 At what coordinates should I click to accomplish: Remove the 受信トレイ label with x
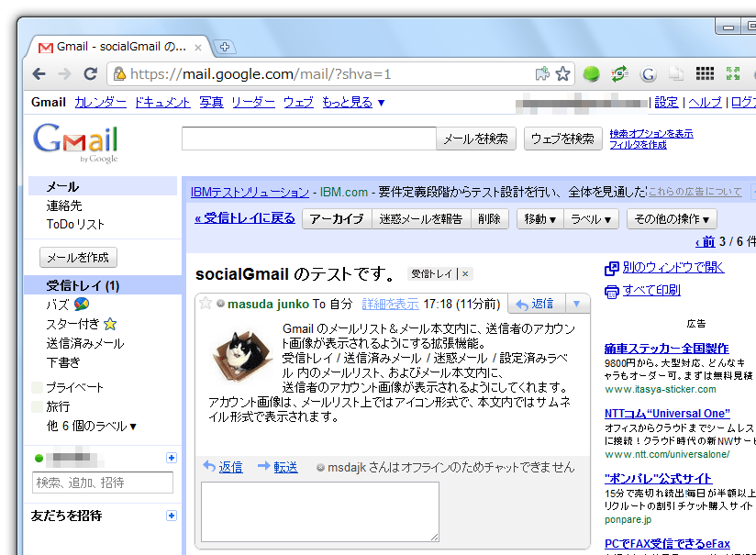point(465,274)
